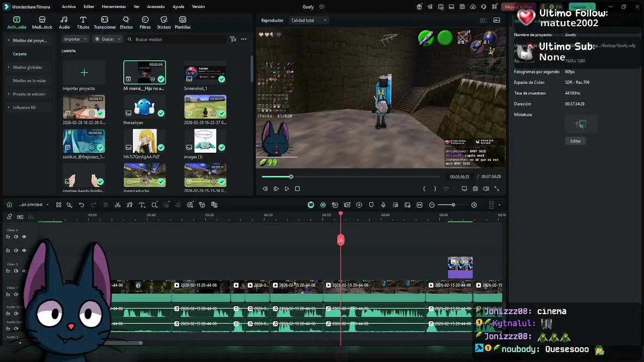The height and width of the screenshot is (362, 644).
Task: Click the link chain icon above track headers
Action: 9,217
